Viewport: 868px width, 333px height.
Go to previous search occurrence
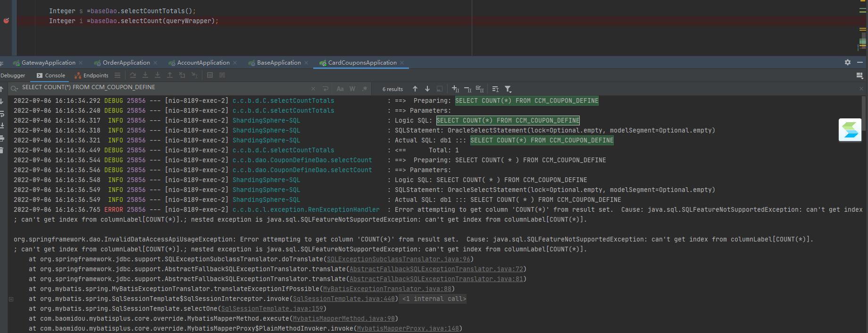point(415,89)
